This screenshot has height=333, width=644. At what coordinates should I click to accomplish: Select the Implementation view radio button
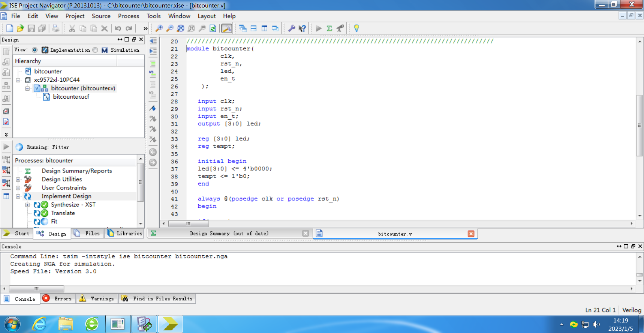tap(34, 50)
